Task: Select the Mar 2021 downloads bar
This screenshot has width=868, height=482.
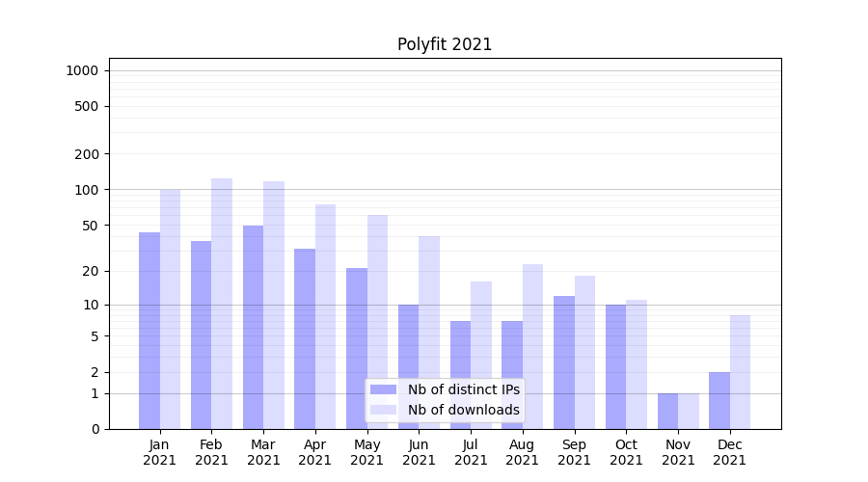Action: coord(274,305)
